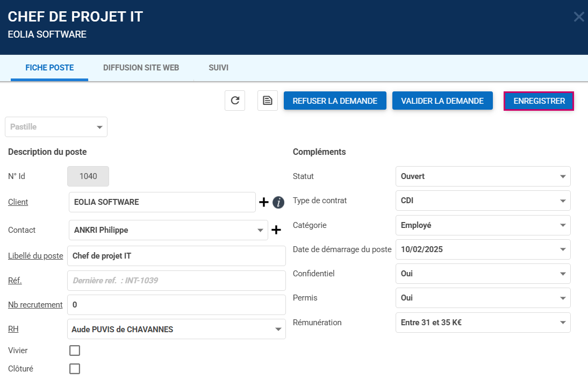Open the Statut dropdown showing Ouvert
Viewport: 588px width, 379px height.
click(483, 176)
